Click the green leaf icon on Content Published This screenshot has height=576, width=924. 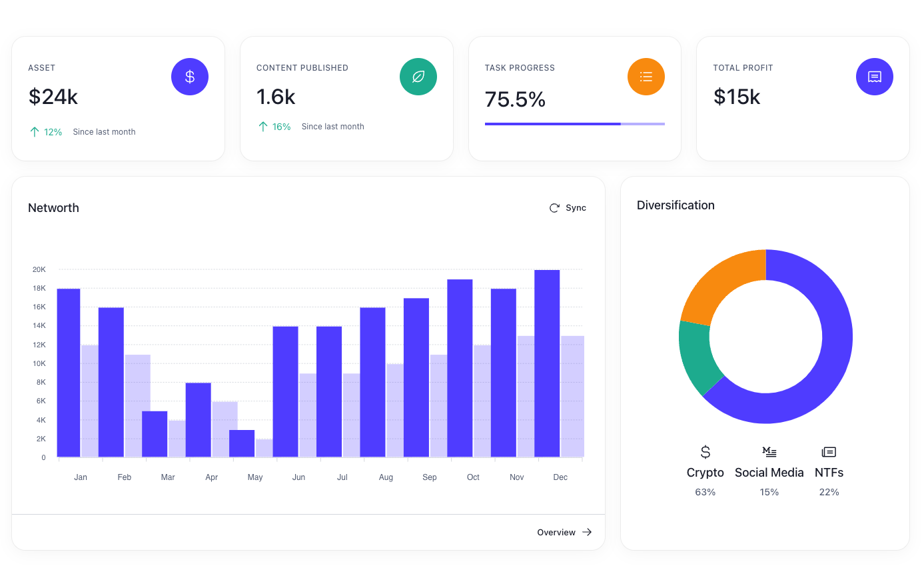click(418, 77)
